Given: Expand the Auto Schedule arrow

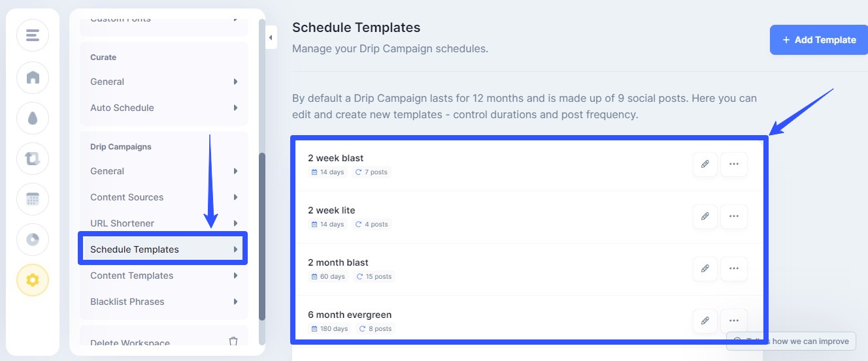Looking at the screenshot, I should [x=235, y=108].
